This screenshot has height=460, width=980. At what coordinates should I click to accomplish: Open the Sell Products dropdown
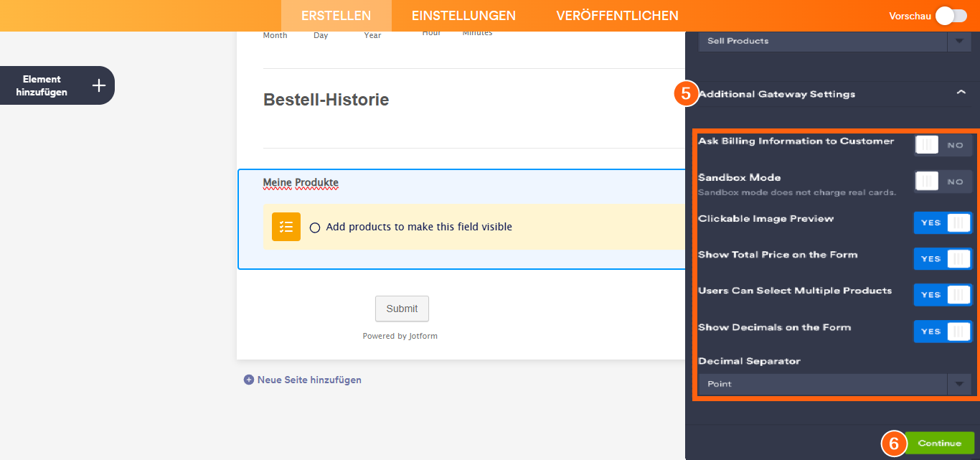(x=959, y=41)
